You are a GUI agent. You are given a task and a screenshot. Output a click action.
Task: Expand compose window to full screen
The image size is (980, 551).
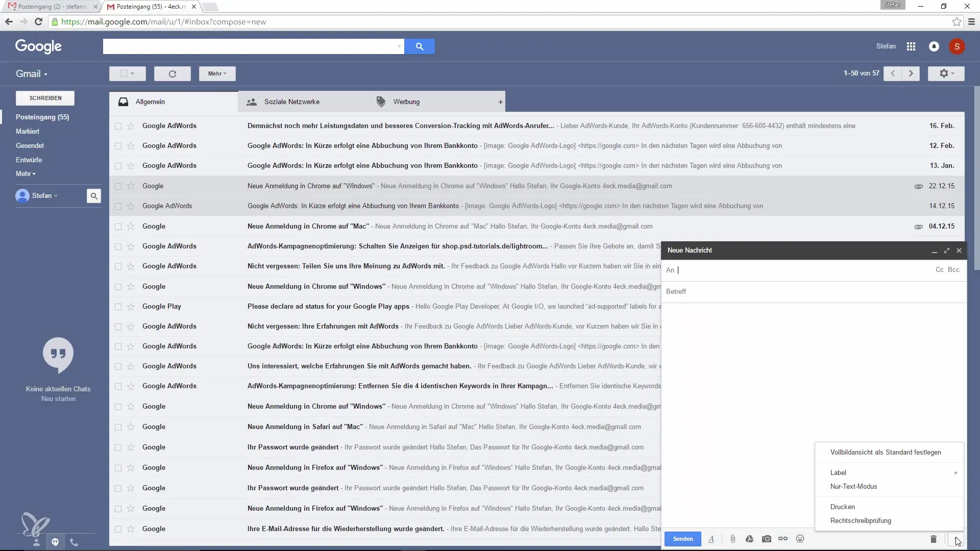click(947, 251)
